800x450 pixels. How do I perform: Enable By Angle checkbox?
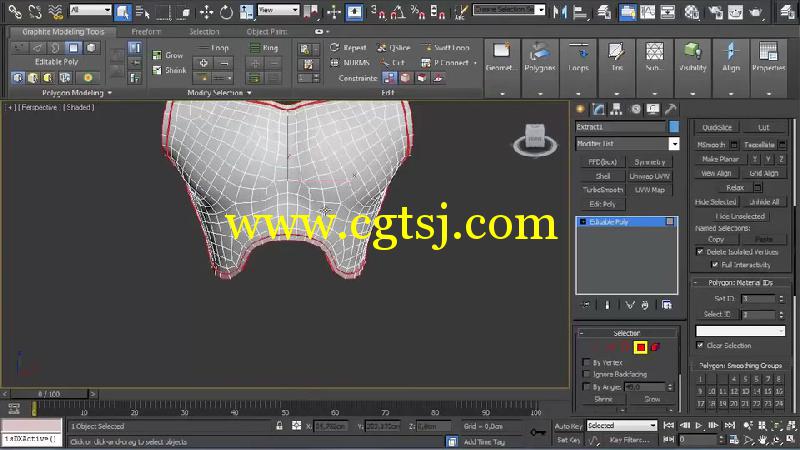pos(586,387)
